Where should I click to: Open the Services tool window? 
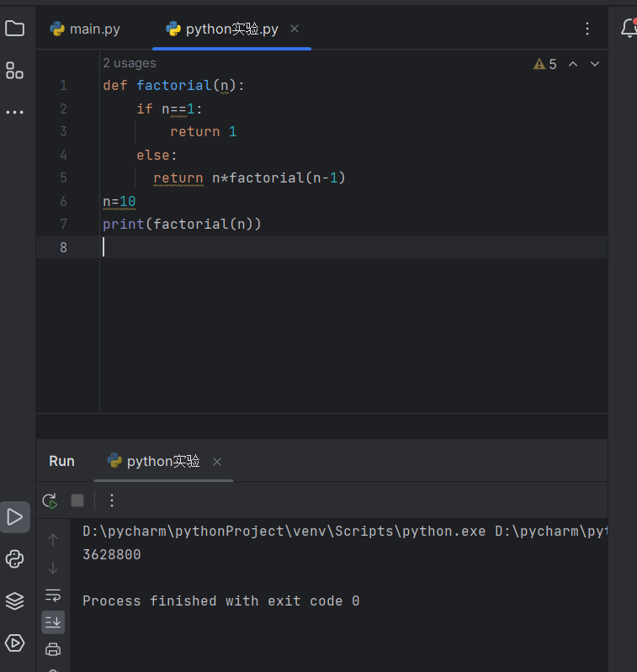coord(15,643)
